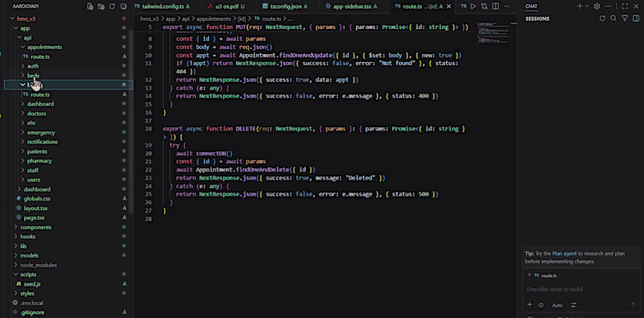The height and width of the screenshot is (318, 644).
Task: Expand the notifications folder
Action: (68, 142)
